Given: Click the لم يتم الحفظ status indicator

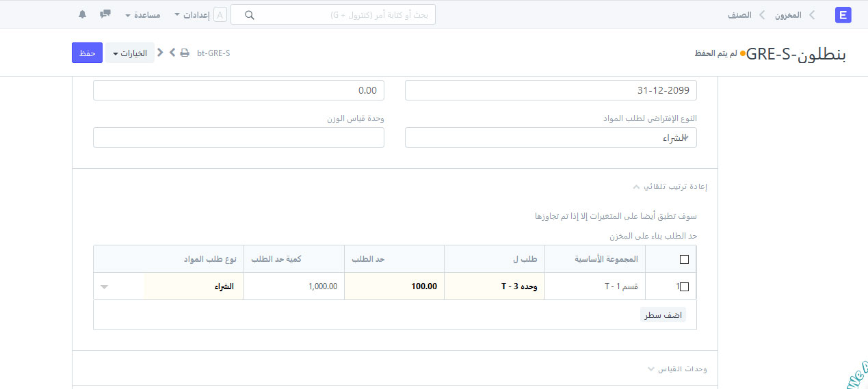Looking at the screenshot, I should tap(716, 53).
